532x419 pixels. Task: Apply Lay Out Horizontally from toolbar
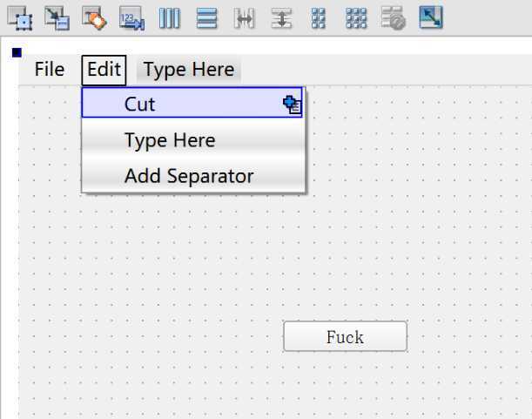[x=169, y=18]
